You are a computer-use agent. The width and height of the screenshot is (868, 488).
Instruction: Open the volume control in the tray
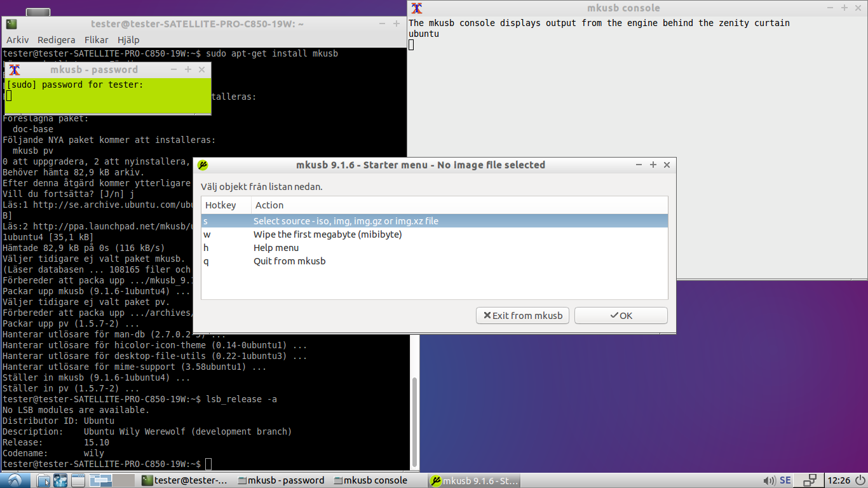click(x=770, y=480)
